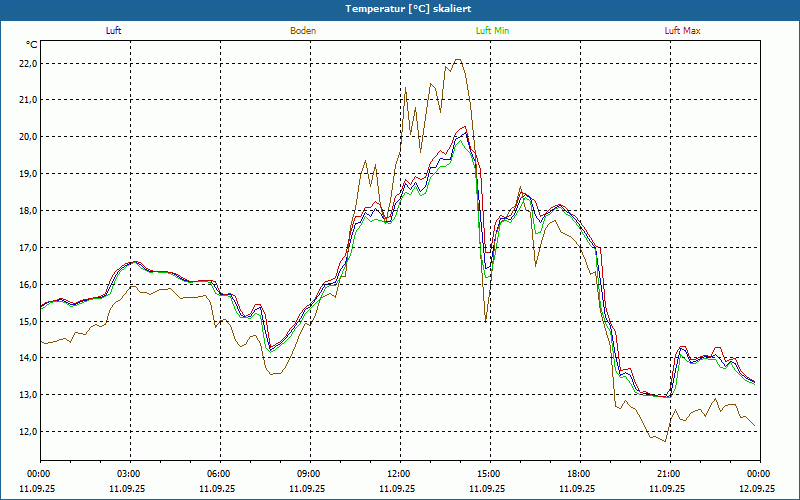
Task: Pick the 17,0 y-axis tick label
Action: point(27,248)
